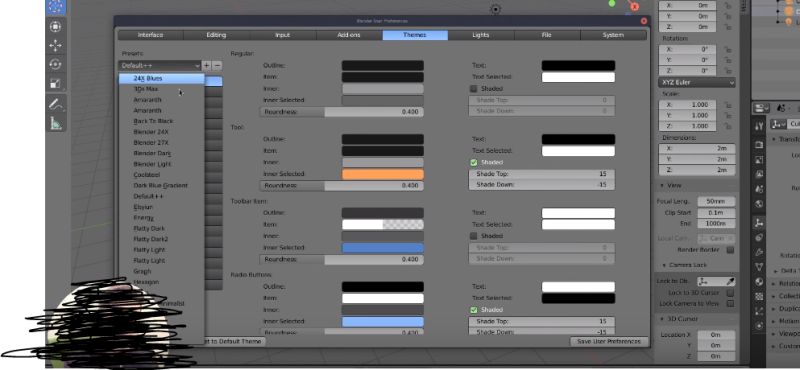Switch to the Editing tab

[x=216, y=35]
